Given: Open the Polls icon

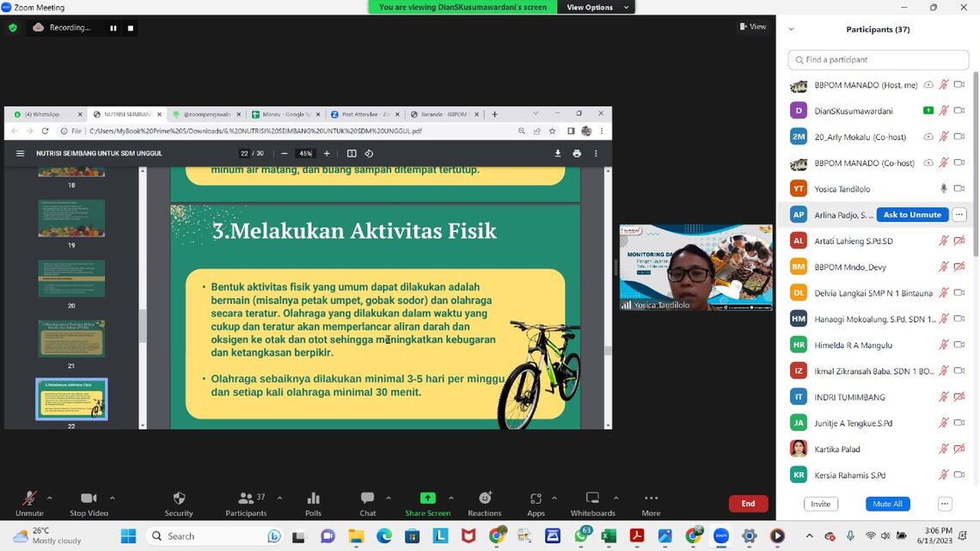Looking at the screenshot, I should click(313, 499).
